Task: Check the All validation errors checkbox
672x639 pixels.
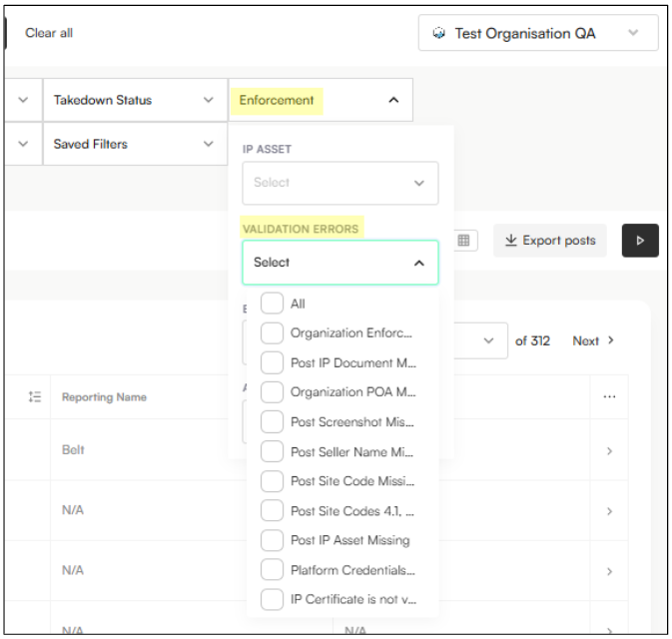Action: point(272,304)
